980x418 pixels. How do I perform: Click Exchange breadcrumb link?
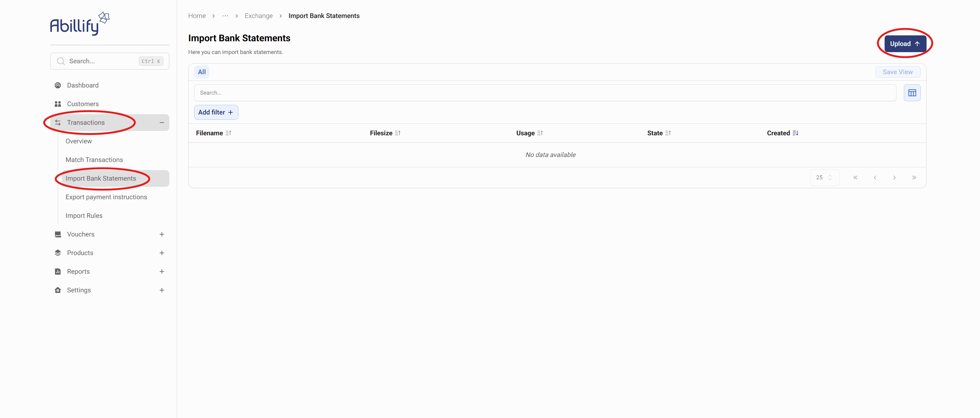258,16
